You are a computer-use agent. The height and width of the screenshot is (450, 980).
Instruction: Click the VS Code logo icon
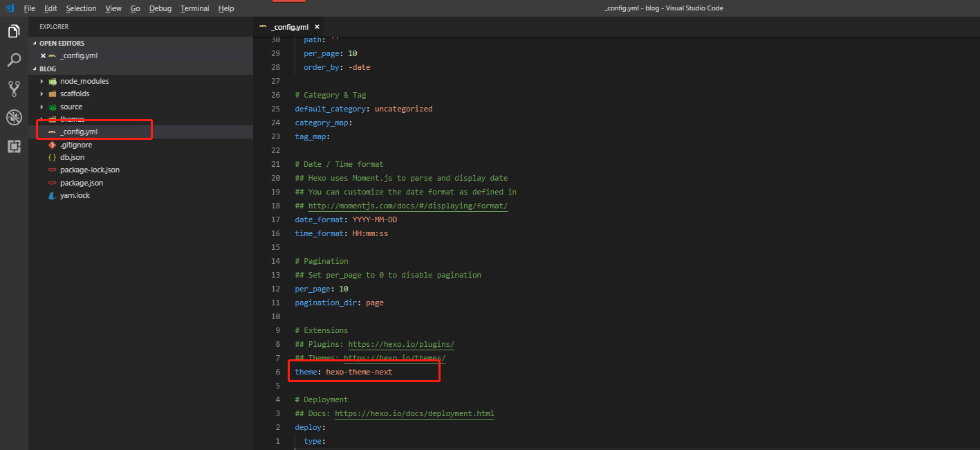coord(10,8)
